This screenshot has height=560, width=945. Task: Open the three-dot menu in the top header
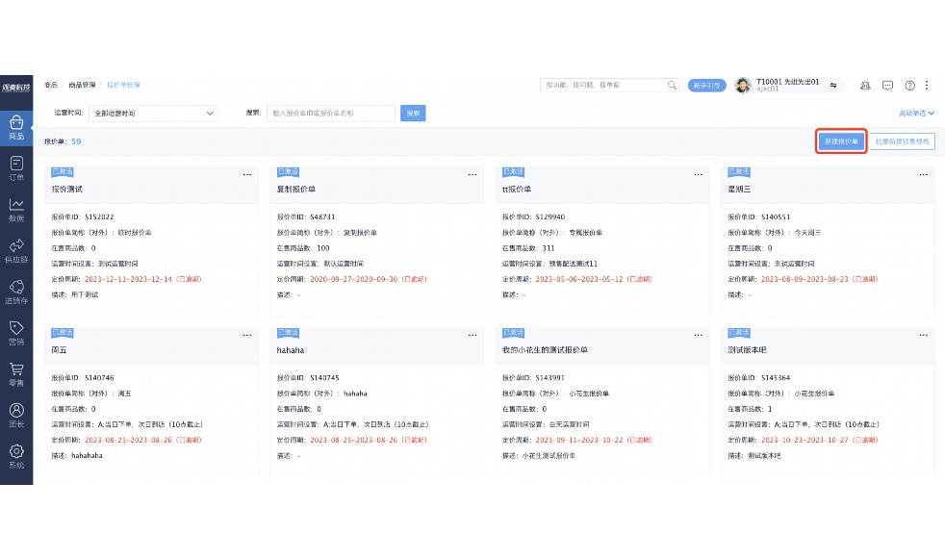click(927, 85)
